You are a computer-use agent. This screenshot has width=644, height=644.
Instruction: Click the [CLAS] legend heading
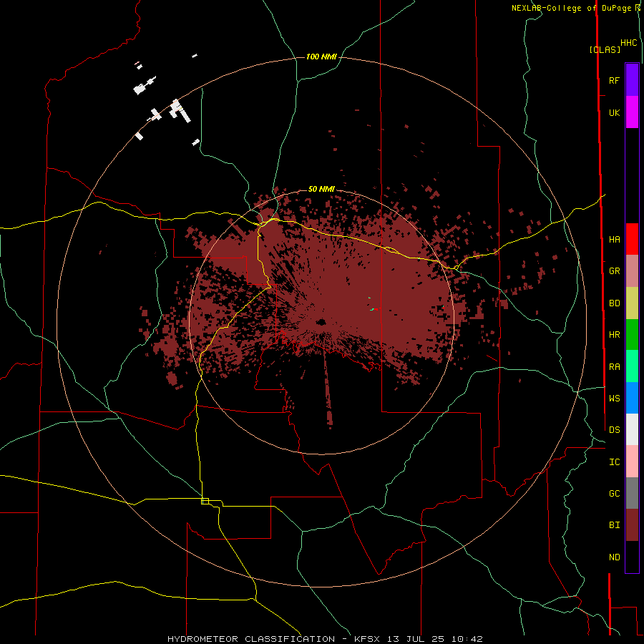[605, 49]
